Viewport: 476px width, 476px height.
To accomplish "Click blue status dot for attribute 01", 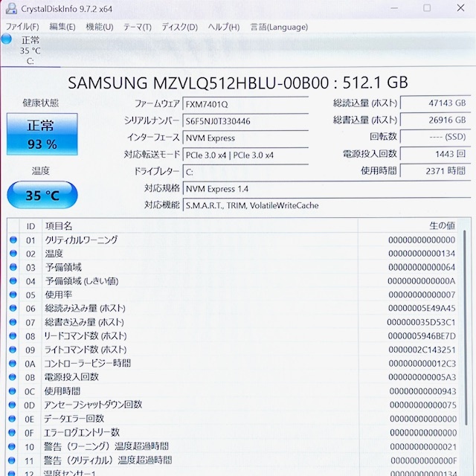I will pyautogui.click(x=13, y=239).
